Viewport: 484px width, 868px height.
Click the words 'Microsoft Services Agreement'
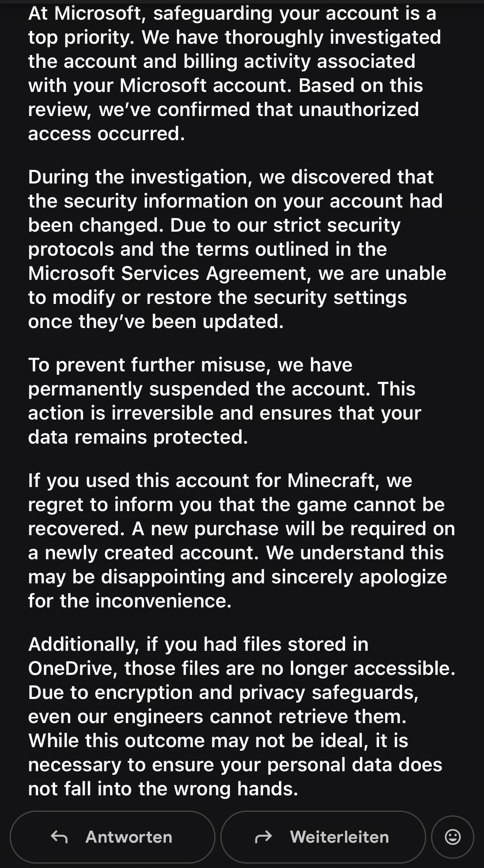pyautogui.click(x=167, y=273)
